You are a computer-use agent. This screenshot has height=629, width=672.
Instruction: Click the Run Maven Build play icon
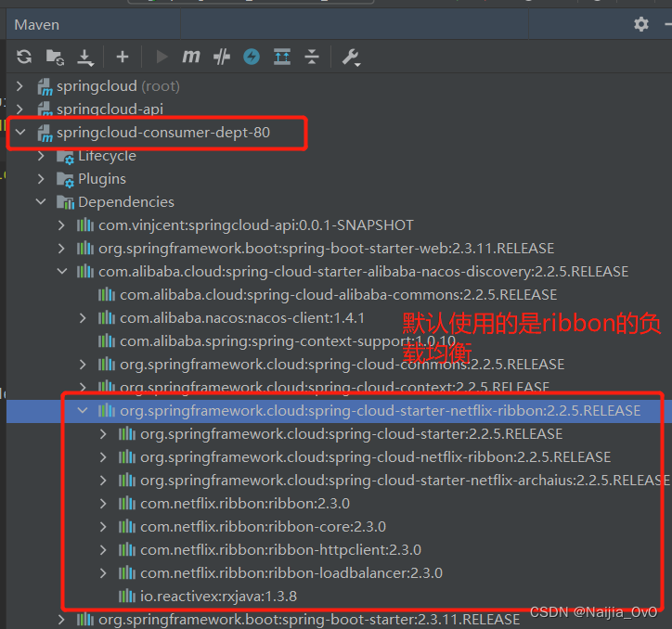(x=162, y=57)
